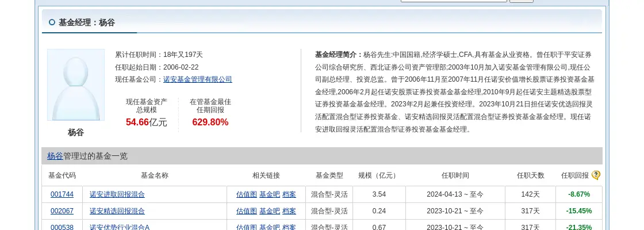Click the 基金代码 column header
Screen dimensions: 644x230
pos(62,175)
